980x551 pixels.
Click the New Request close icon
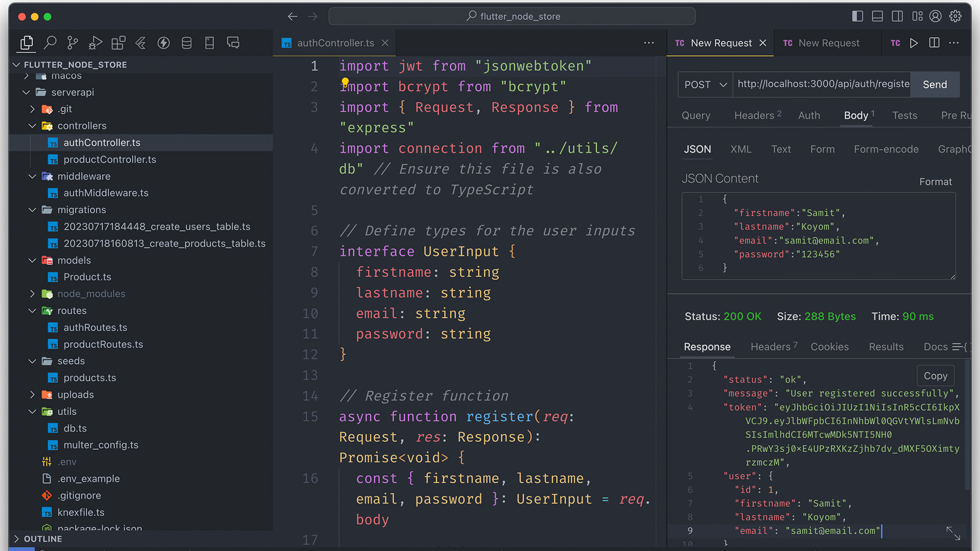(x=763, y=42)
